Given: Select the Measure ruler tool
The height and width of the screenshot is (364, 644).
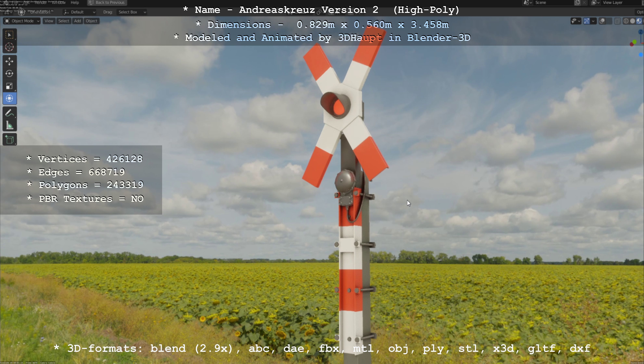Looking at the screenshot, I should tap(9, 125).
